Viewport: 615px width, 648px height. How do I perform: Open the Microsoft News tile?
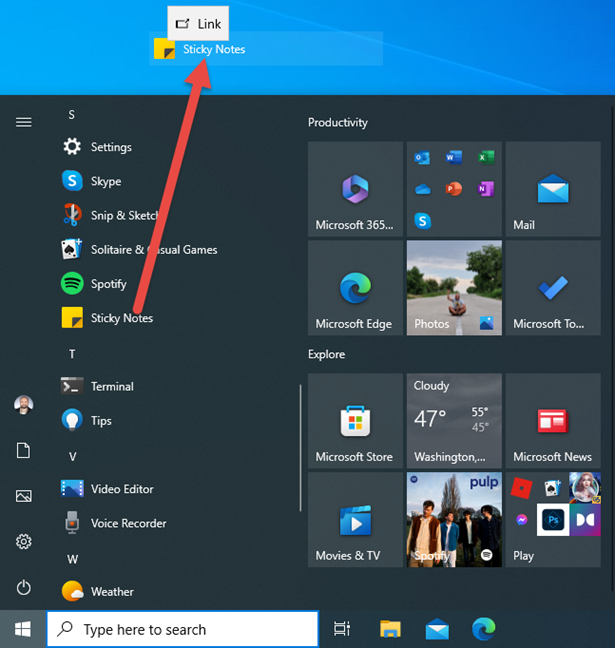tap(553, 421)
